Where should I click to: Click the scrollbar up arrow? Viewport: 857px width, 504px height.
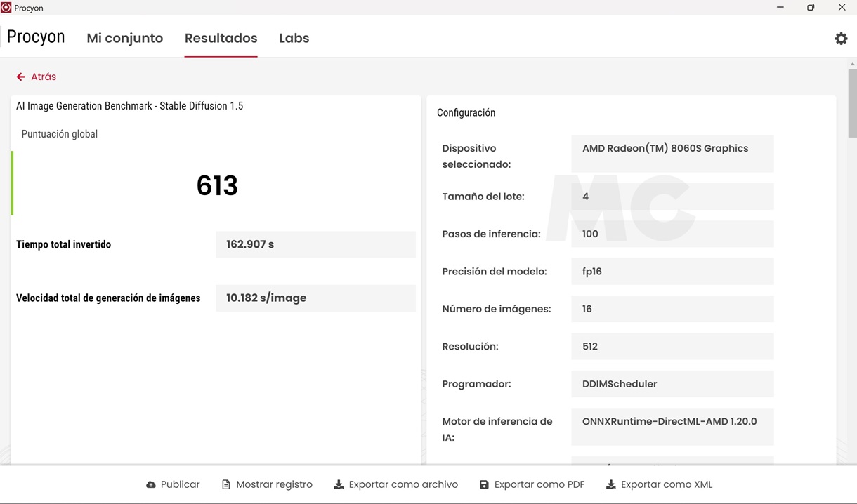[852, 65]
